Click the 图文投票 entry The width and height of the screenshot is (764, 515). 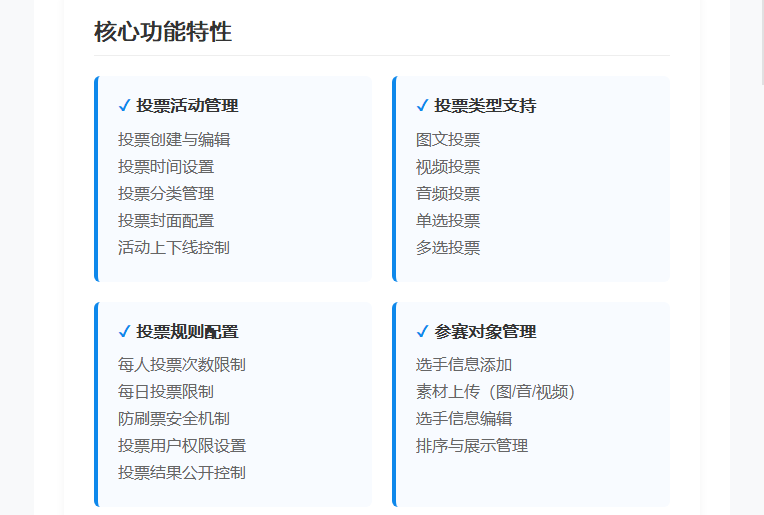click(448, 140)
